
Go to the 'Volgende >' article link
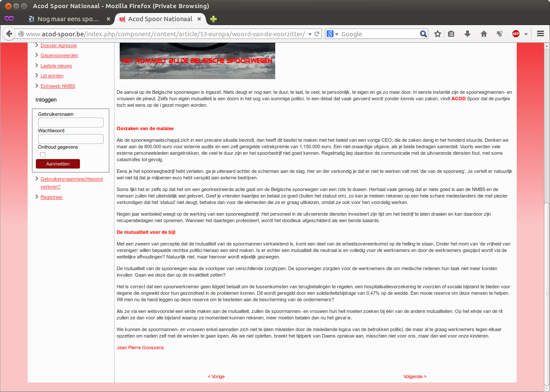[x=415, y=376]
